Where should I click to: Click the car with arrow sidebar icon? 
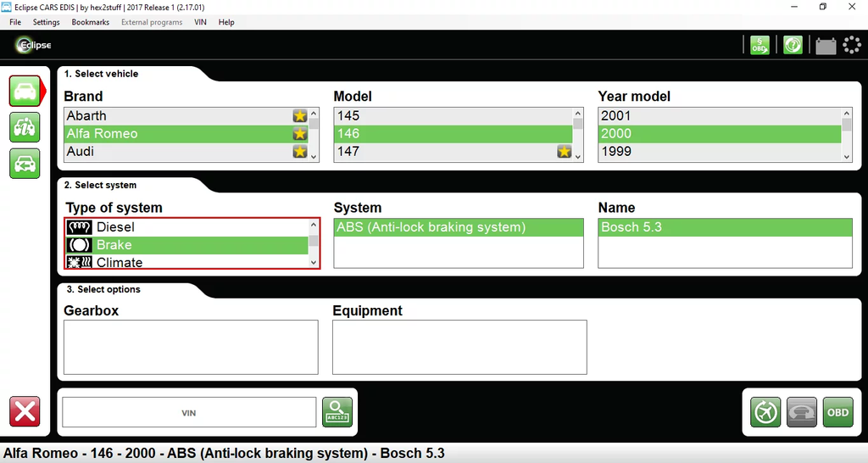(25, 163)
